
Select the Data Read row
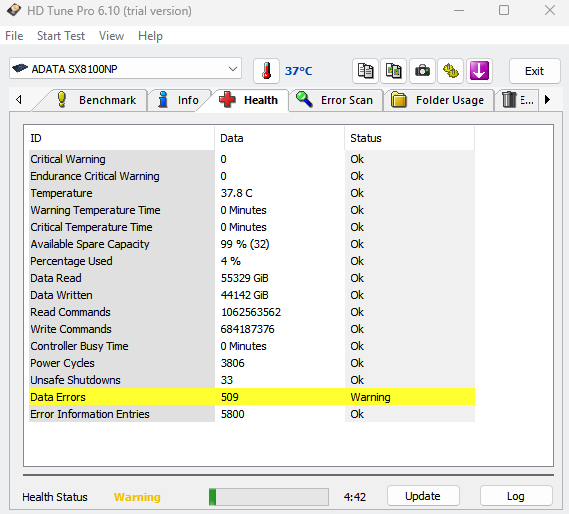(252, 278)
